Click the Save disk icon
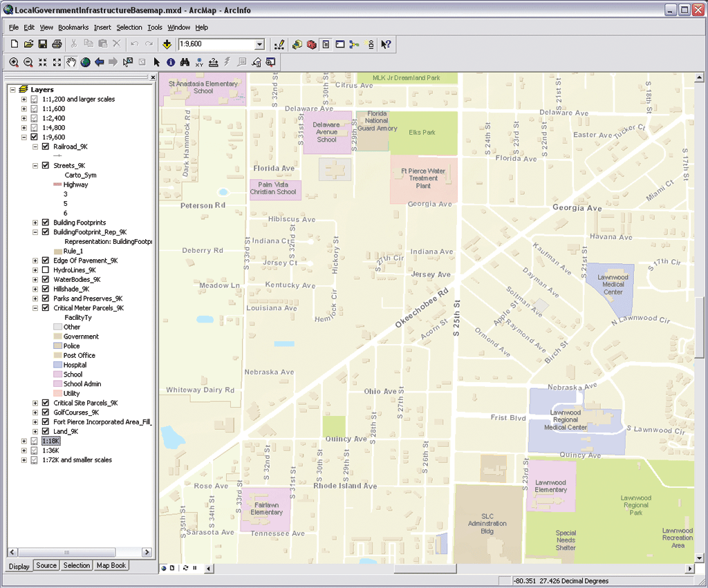Viewport: 708px width, 588px height. [43, 44]
